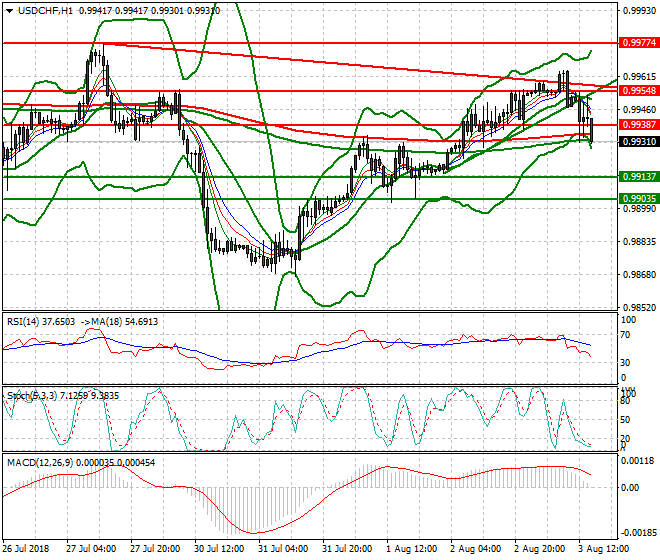The width and height of the screenshot is (660, 560).
Task: Click the green 0.99137 support level label
Action: pyautogui.click(x=639, y=176)
